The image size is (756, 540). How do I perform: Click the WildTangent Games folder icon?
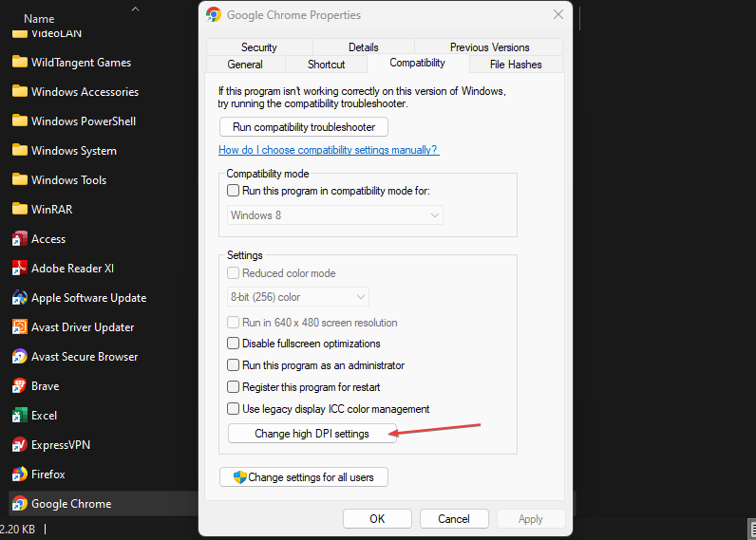coord(19,62)
